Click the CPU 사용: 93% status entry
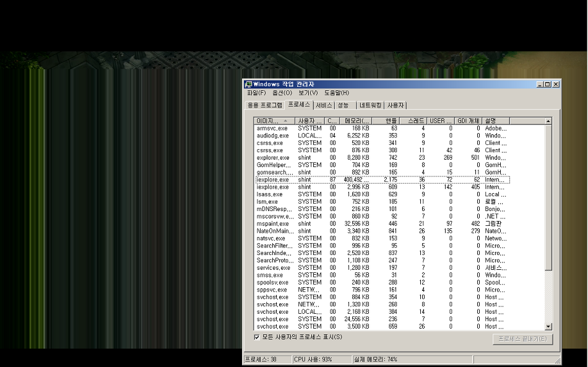This screenshot has height=367, width=588. [322, 360]
